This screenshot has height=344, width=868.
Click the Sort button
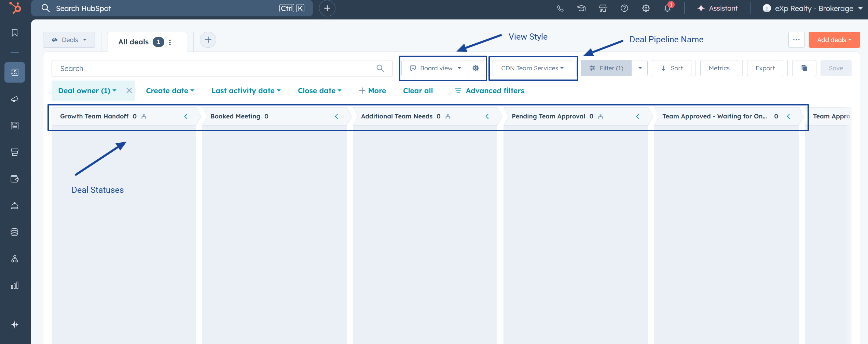672,68
